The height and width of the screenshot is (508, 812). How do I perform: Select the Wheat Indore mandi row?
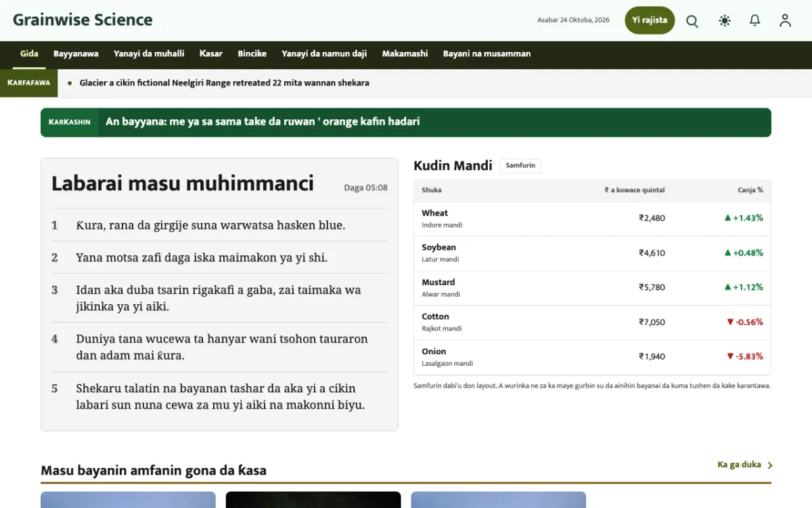click(x=592, y=219)
